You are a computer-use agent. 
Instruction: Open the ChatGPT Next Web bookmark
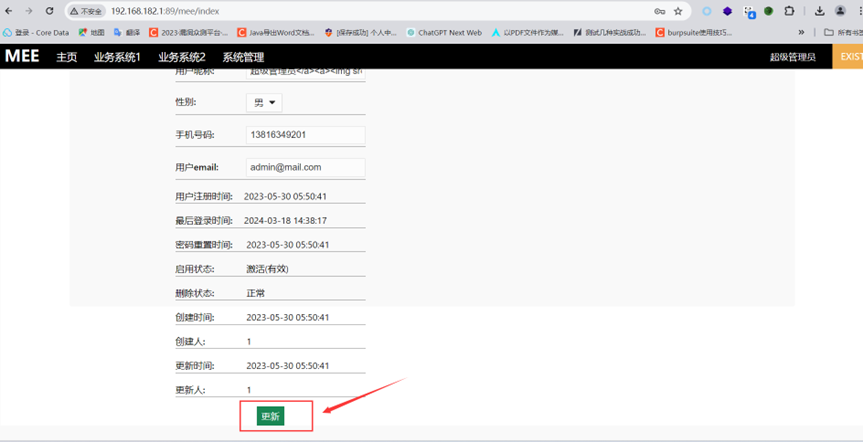coord(444,32)
